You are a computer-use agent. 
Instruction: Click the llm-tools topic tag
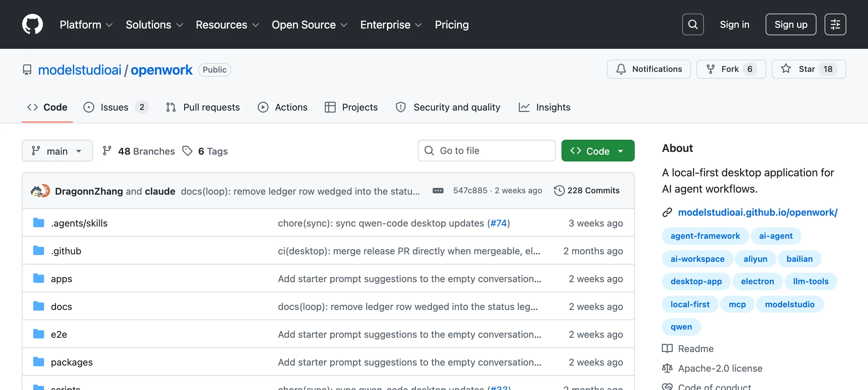coord(811,281)
